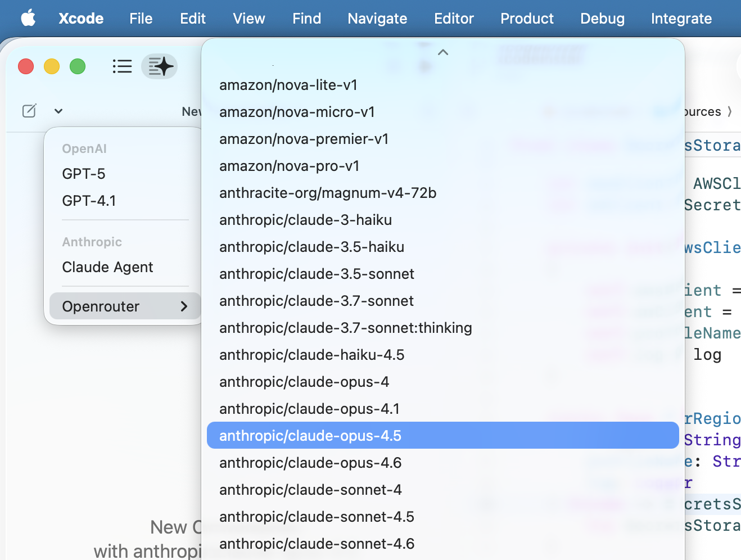Screen dimensions: 741x560
Task: Select anthropic/claude-3.7-sonnet:thinking
Action: click(x=345, y=327)
